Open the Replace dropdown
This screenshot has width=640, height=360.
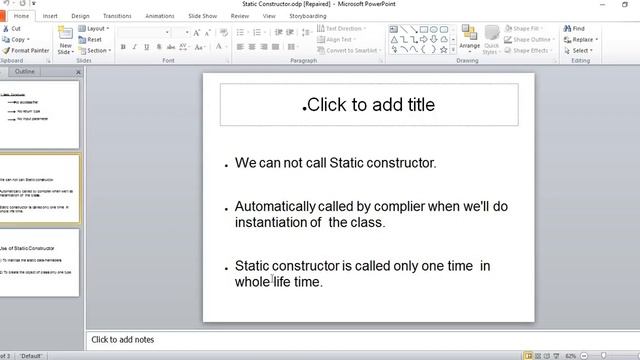point(581,40)
